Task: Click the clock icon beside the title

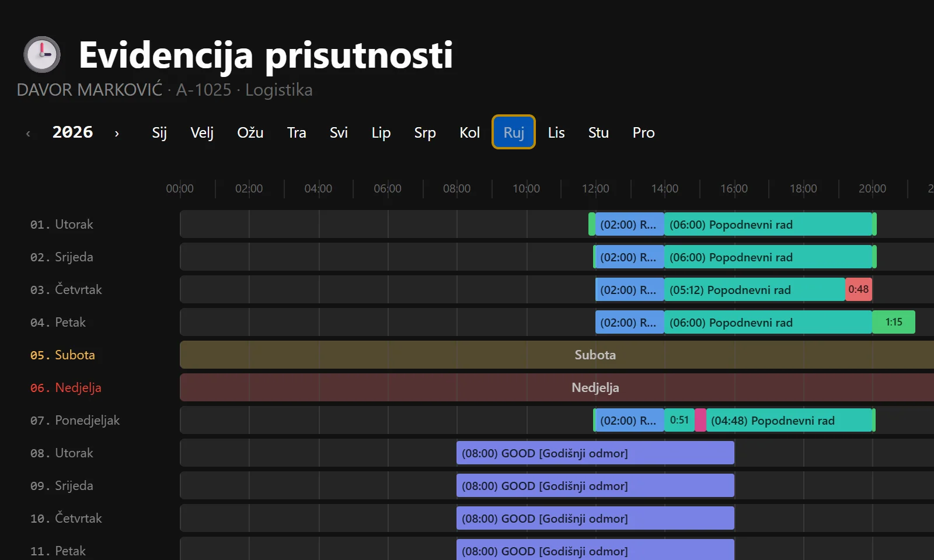Action: [42, 54]
